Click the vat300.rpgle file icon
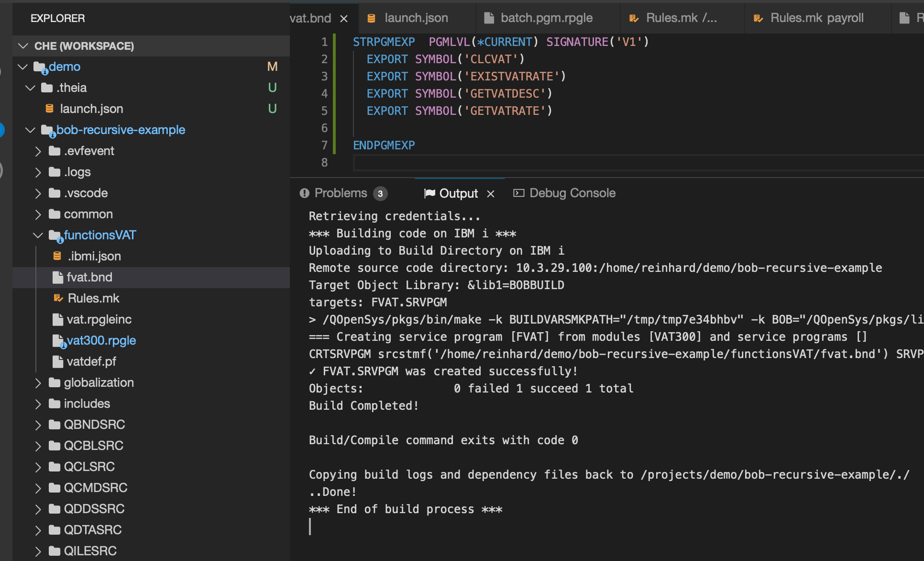This screenshot has width=924, height=561. pyautogui.click(x=58, y=341)
